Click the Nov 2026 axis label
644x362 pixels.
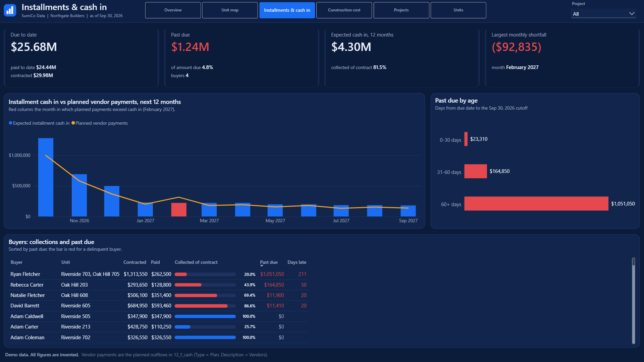[x=79, y=221]
